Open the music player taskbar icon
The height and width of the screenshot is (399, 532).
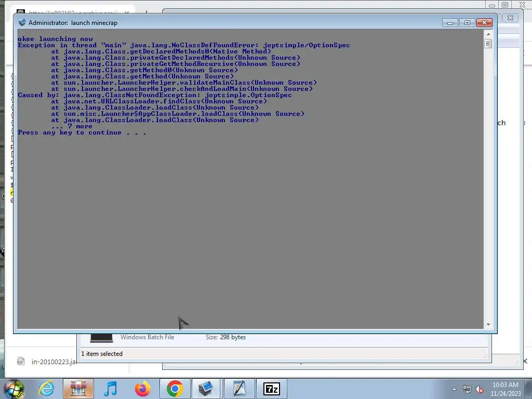pyautogui.click(x=110, y=389)
